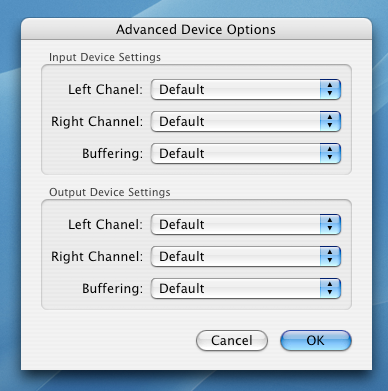Cancel the Advanced Device Options dialog
This screenshot has width=388, height=391.
(232, 340)
